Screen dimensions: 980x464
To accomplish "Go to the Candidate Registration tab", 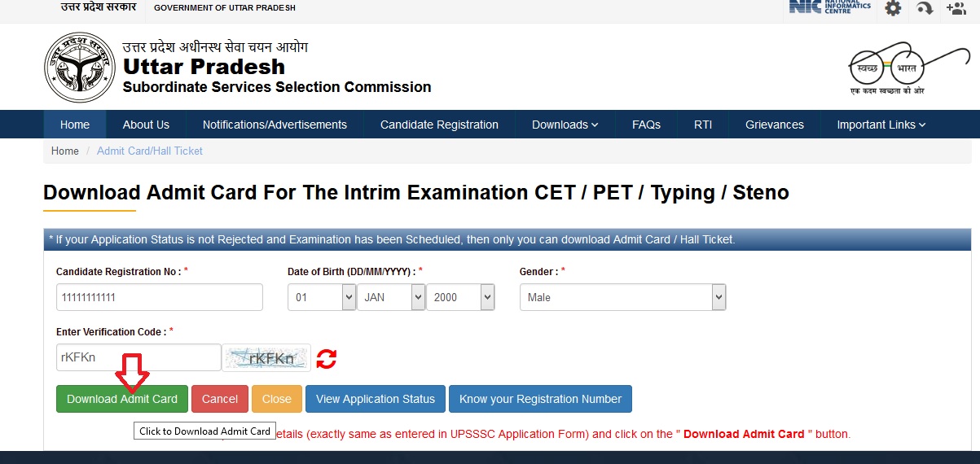I will tap(439, 125).
